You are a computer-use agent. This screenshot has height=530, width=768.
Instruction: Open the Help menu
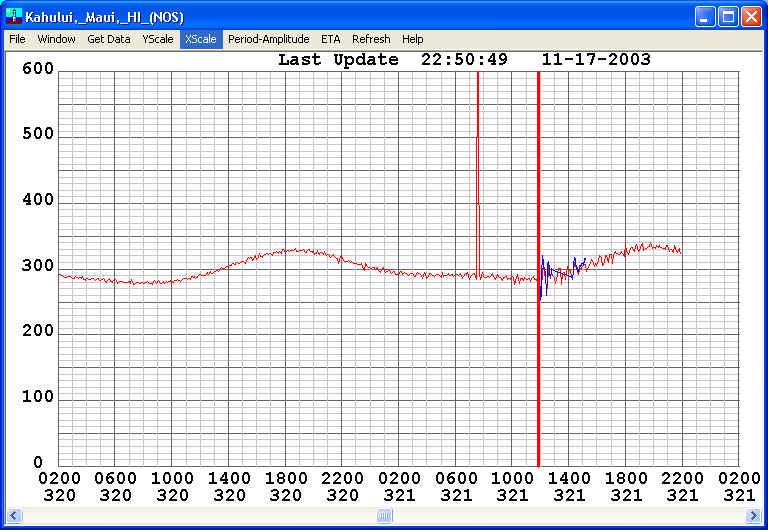pyautogui.click(x=412, y=39)
